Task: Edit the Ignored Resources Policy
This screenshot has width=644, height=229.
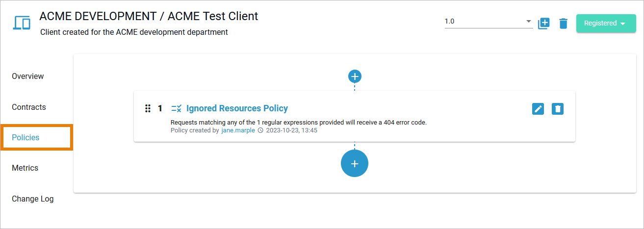Action: point(538,109)
